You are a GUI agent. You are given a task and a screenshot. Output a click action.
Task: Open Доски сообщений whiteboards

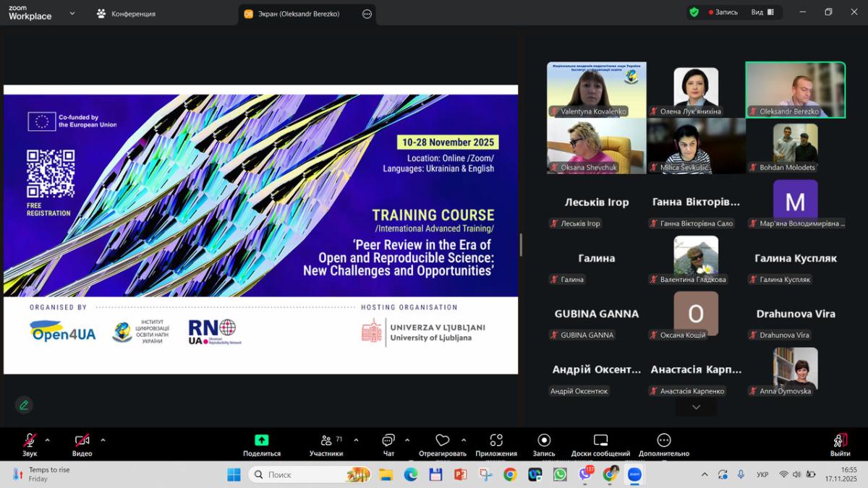pyautogui.click(x=600, y=441)
